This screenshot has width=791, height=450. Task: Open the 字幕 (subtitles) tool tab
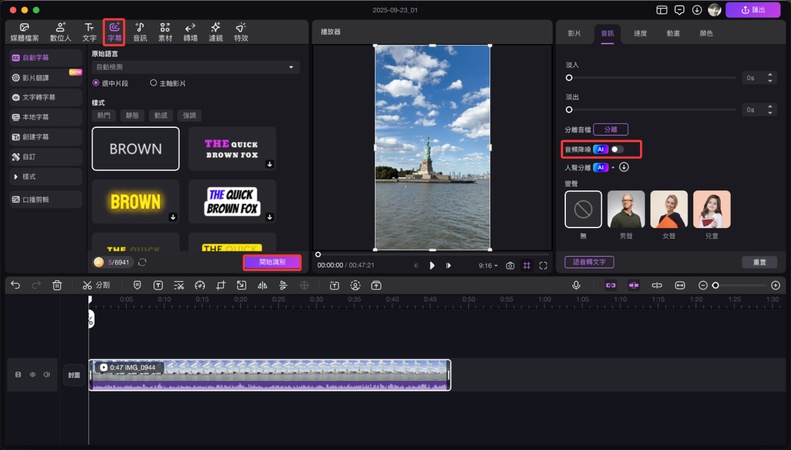115,30
